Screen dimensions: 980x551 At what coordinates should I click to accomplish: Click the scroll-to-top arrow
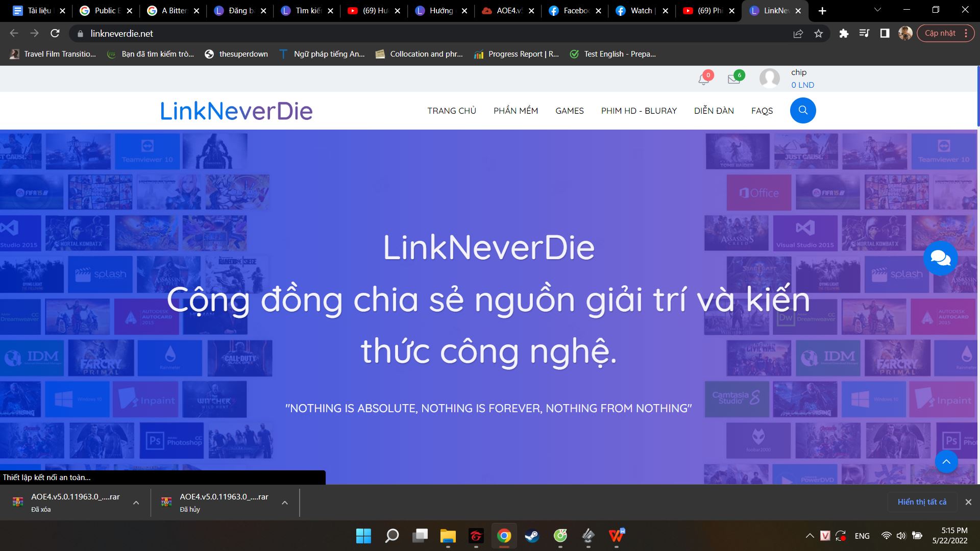coord(946,462)
